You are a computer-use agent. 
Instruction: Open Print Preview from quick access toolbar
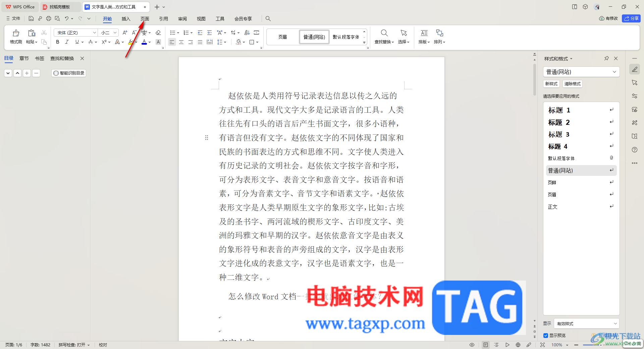57,18
